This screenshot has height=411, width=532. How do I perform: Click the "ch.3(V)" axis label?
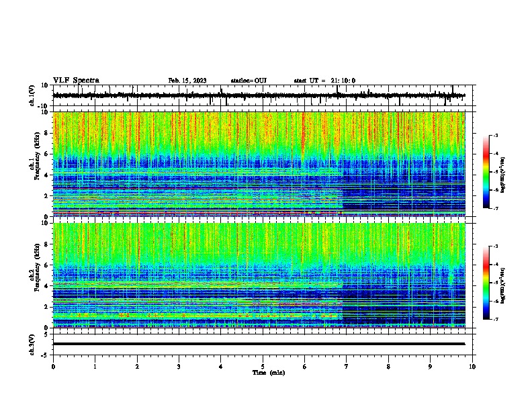[x=32, y=345]
